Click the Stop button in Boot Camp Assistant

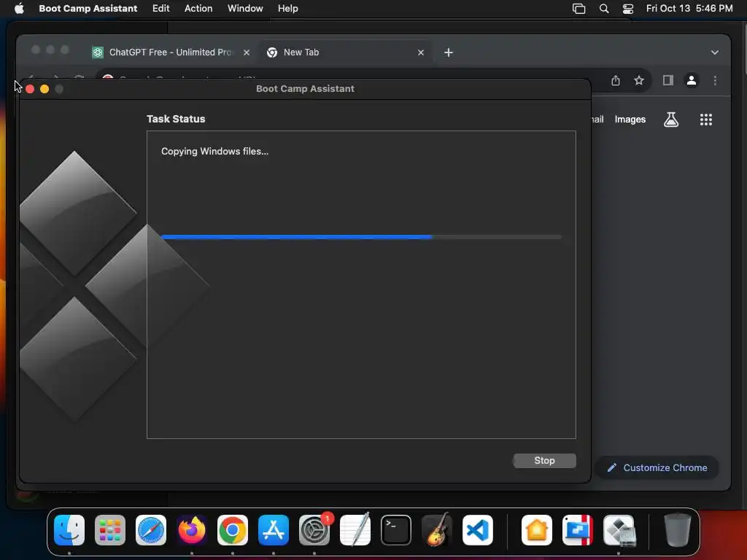click(x=544, y=461)
